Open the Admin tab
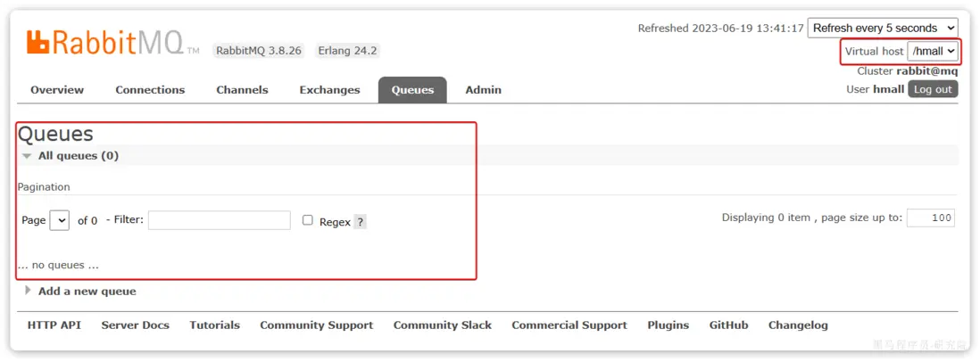This screenshot has height=362, width=980. (483, 90)
